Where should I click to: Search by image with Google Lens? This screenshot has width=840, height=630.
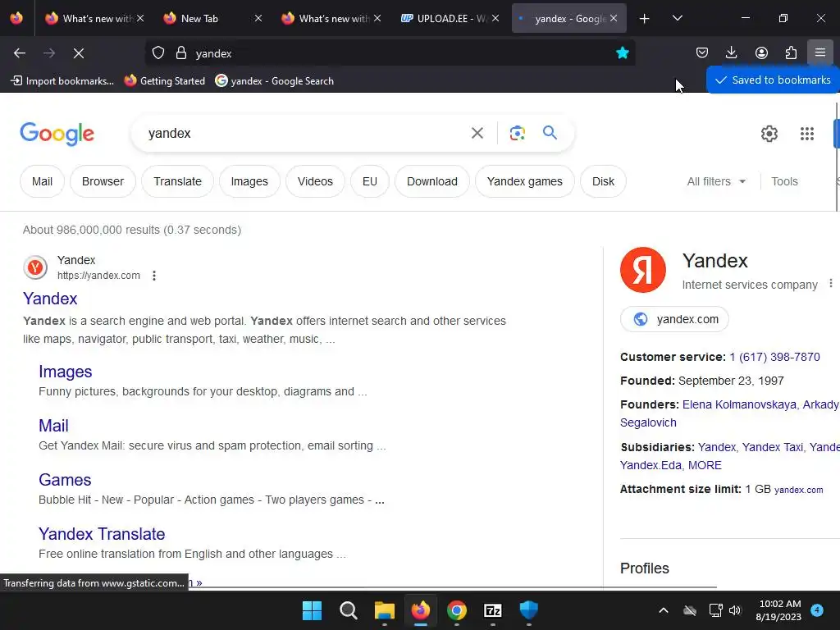coord(517,133)
